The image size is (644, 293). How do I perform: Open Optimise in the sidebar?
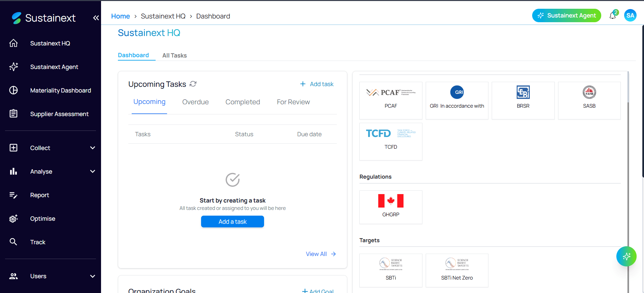pos(43,219)
